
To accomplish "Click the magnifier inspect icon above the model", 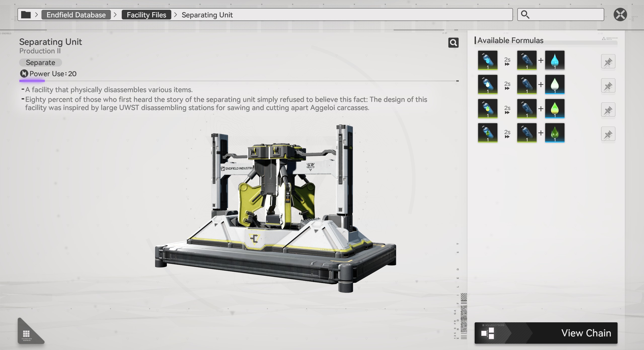I will click(x=453, y=43).
